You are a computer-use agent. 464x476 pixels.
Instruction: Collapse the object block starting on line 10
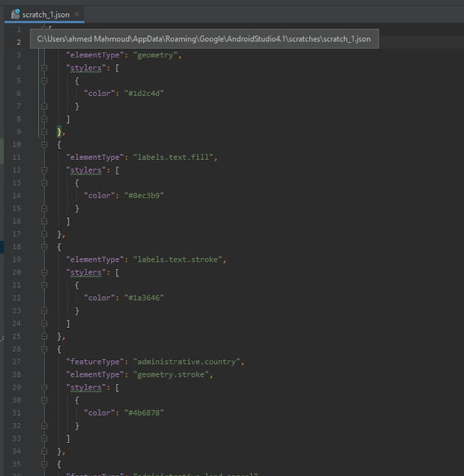(44, 144)
